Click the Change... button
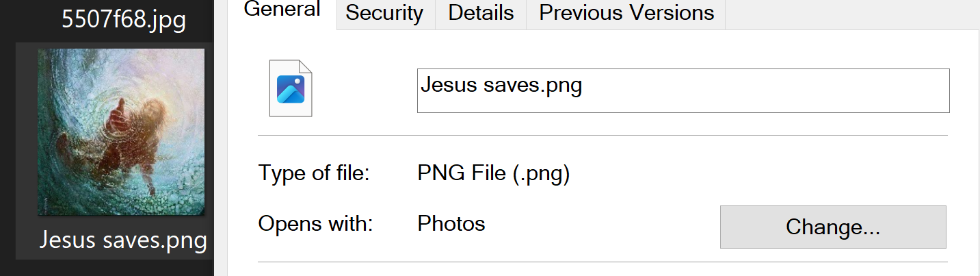The height and width of the screenshot is (276, 980). [x=833, y=227]
